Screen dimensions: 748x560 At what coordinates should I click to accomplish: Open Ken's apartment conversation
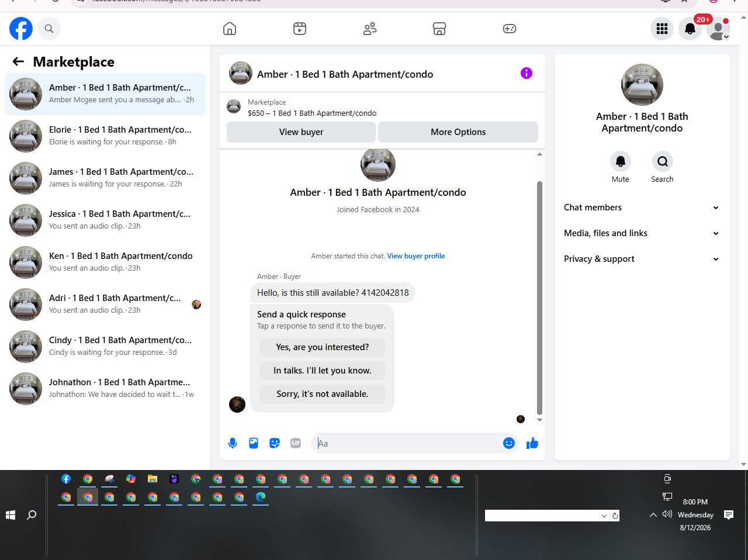(x=105, y=262)
